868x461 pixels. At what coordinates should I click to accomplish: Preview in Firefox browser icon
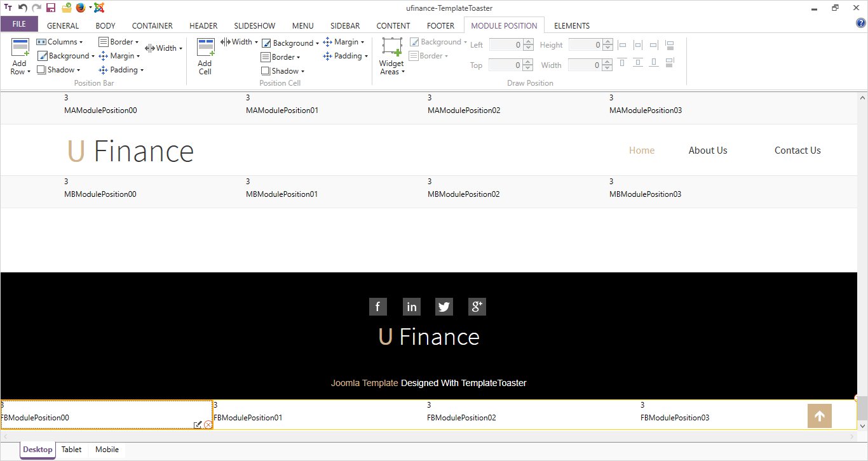tap(81, 8)
